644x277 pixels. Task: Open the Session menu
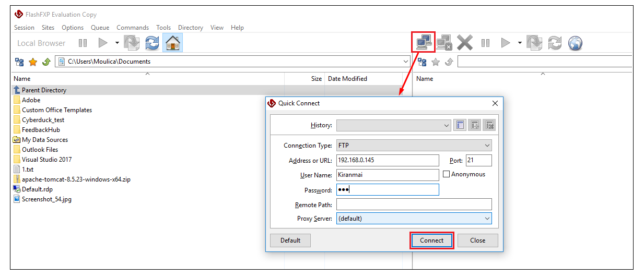[24, 28]
